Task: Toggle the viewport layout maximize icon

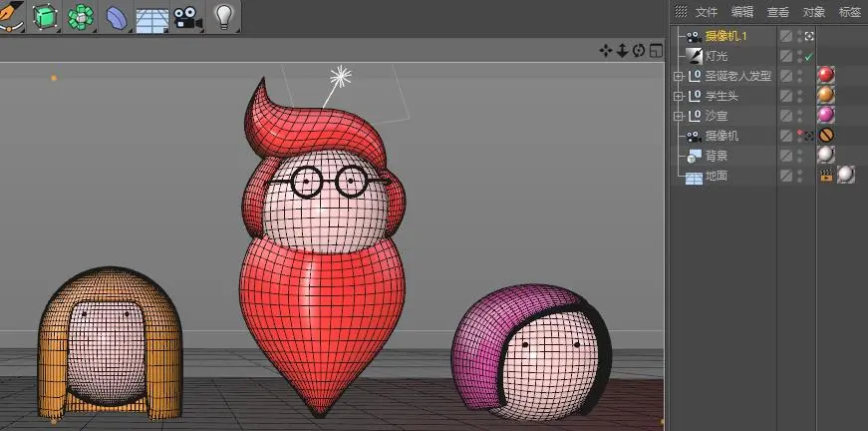Action: pos(656,50)
